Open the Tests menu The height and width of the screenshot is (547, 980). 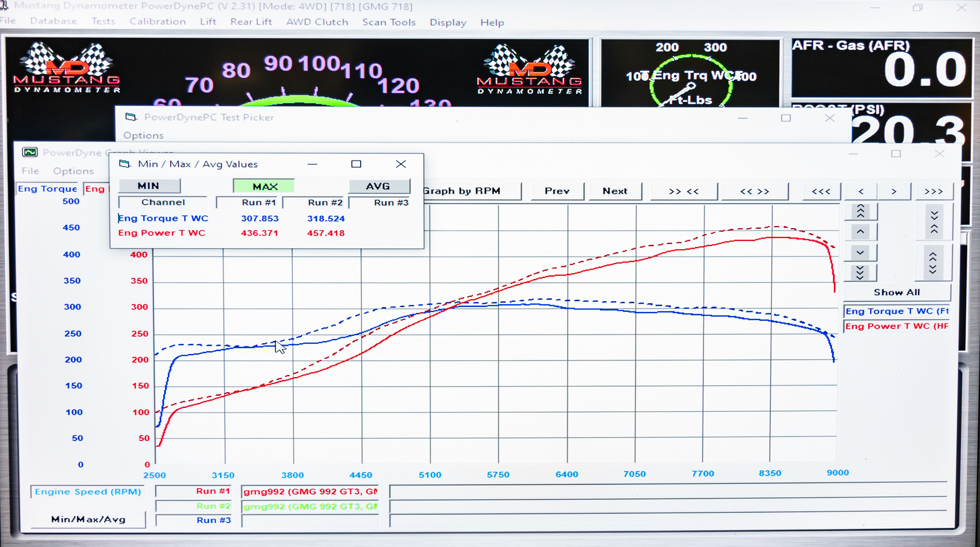coord(103,21)
